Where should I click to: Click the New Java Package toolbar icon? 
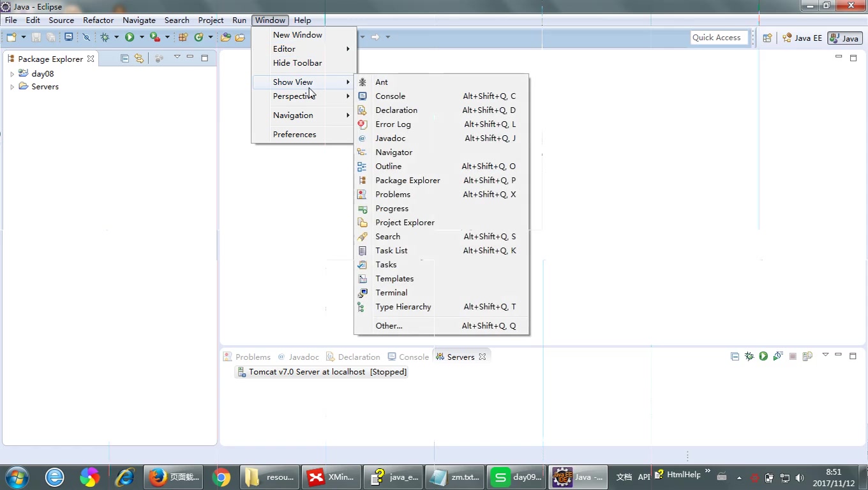(x=183, y=38)
